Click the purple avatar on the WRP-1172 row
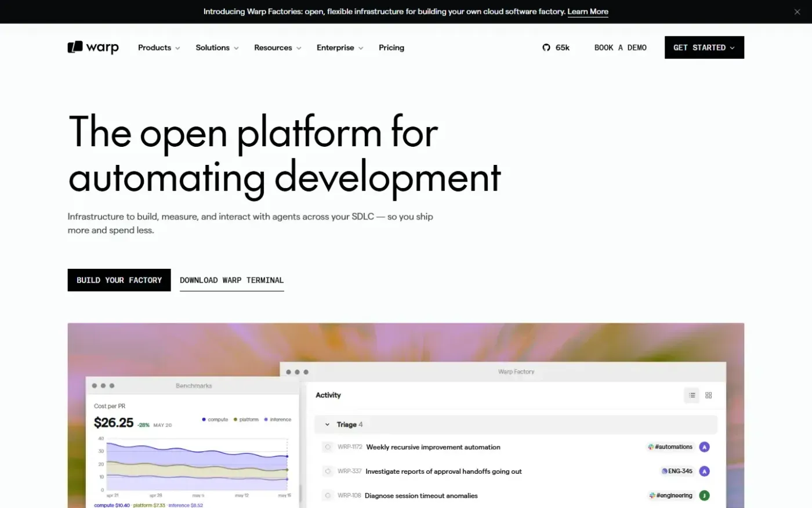 [x=704, y=447]
